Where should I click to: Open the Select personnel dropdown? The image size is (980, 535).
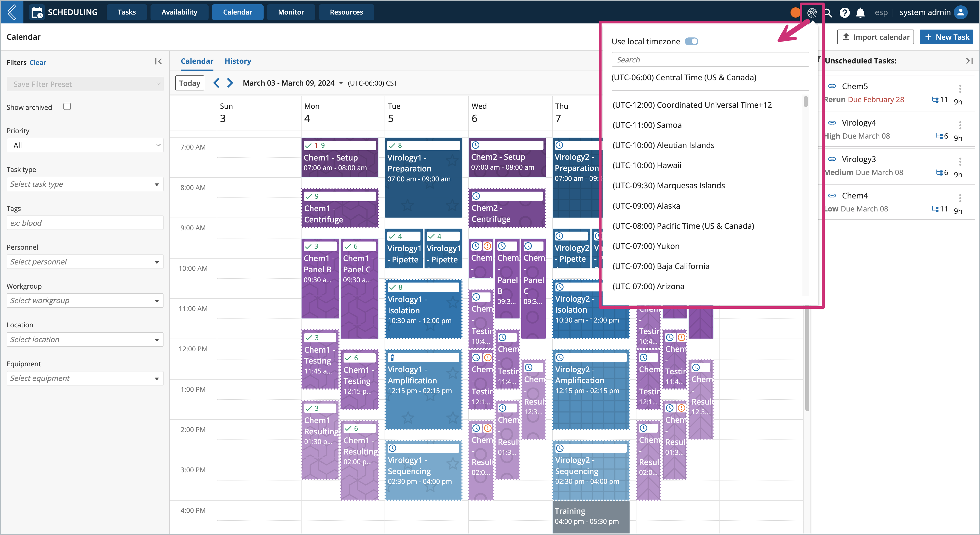85,262
